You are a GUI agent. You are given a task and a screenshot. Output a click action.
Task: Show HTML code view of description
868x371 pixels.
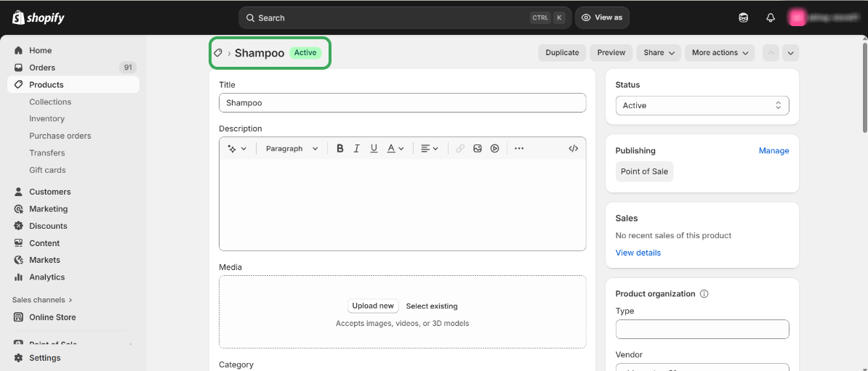pos(574,149)
